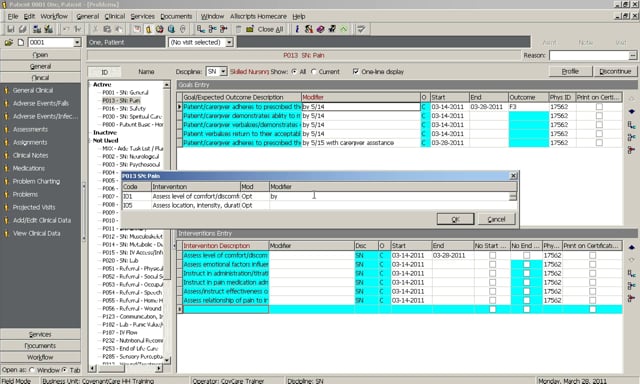Open Assessments in the clinical sidebar
Screen dimensions: 640x384
[x=30, y=129]
